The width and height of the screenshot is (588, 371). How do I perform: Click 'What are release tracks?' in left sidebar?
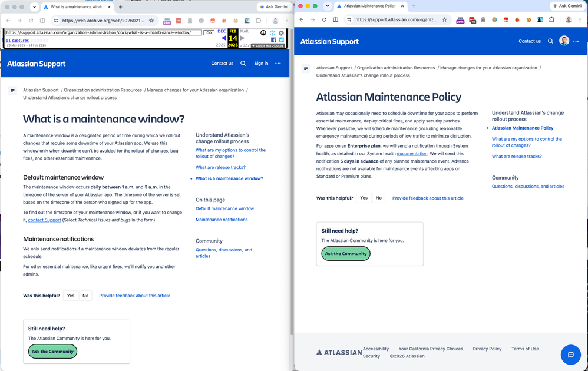220,167
